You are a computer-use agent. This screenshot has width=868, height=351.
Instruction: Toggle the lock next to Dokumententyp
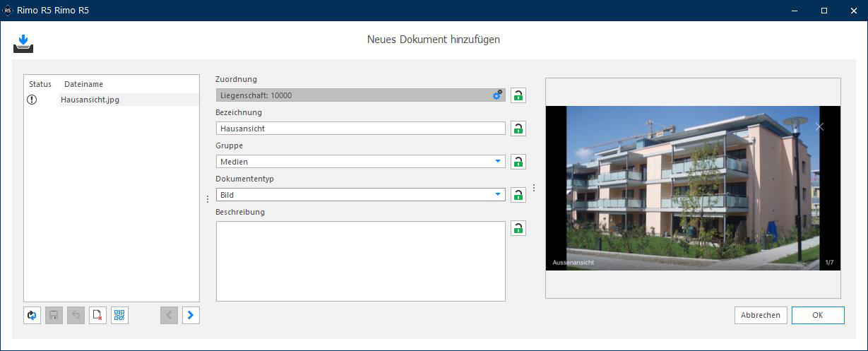(518, 195)
